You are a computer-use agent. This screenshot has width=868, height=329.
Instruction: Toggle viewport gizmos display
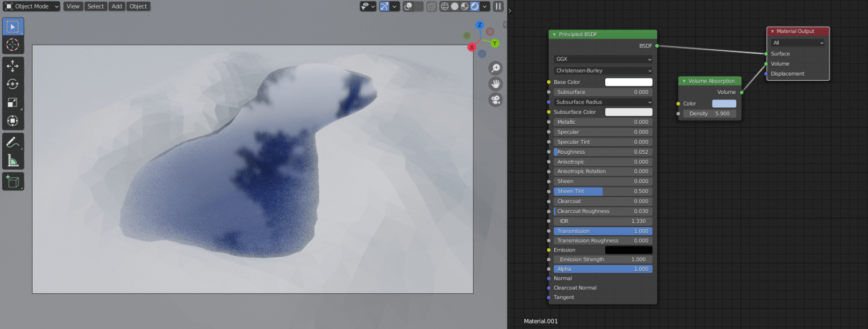[385, 6]
